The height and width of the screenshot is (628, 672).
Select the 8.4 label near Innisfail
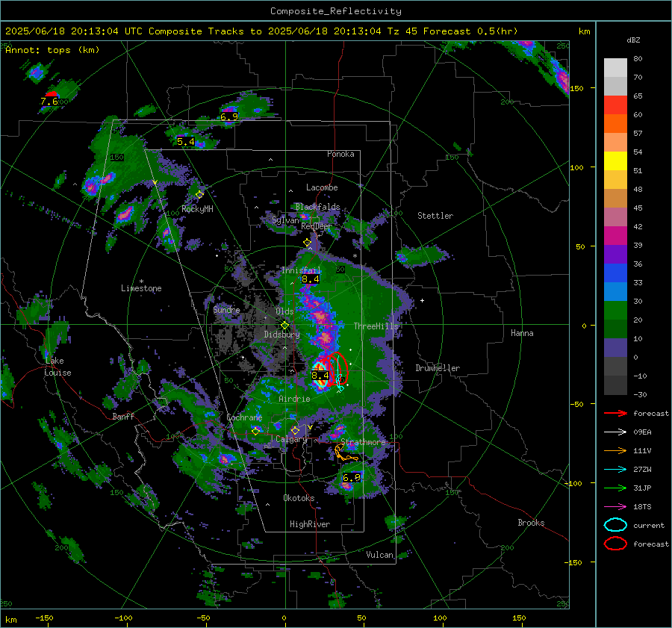311,279
